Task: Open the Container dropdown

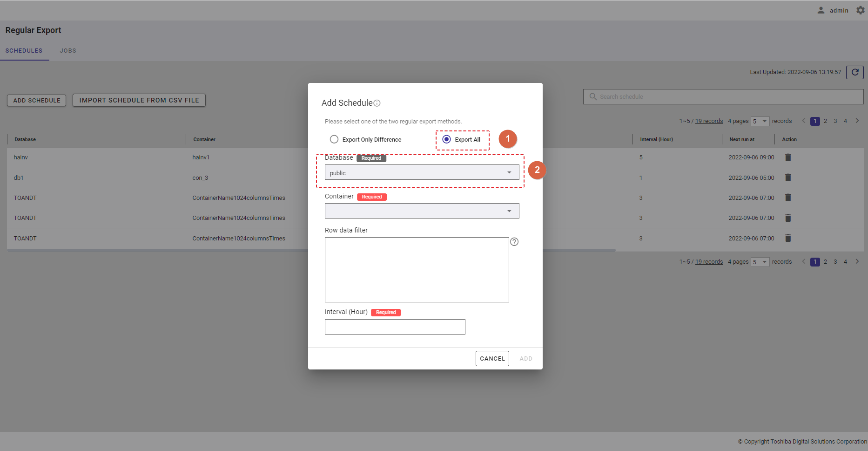Action: [422, 211]
